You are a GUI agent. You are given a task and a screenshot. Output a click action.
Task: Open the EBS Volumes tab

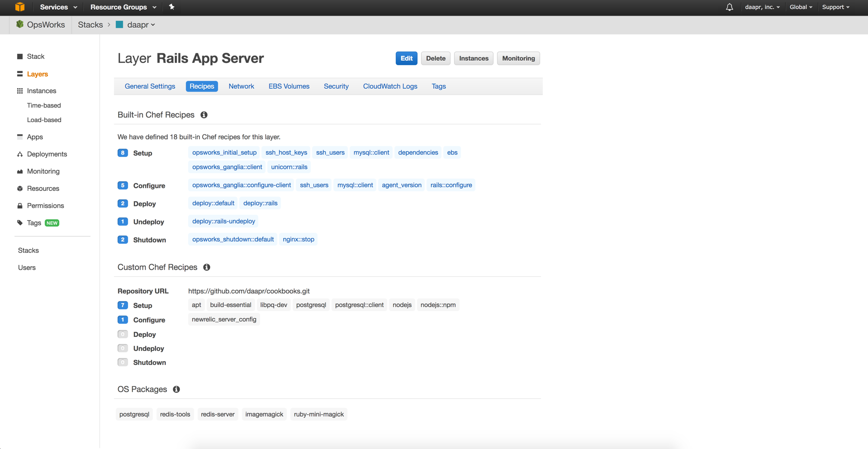pos(289,86)
